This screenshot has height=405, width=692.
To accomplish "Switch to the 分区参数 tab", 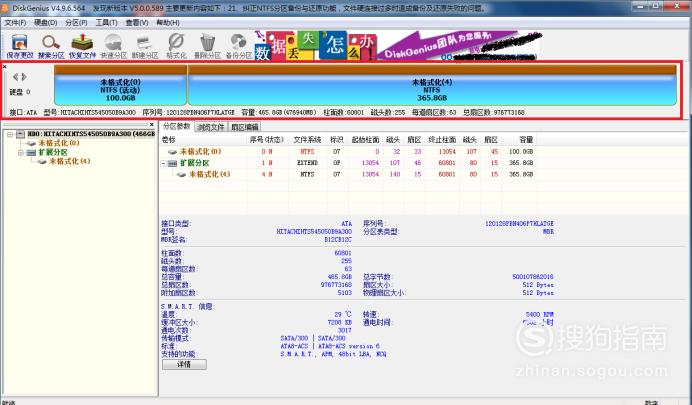I will [177, 126].
